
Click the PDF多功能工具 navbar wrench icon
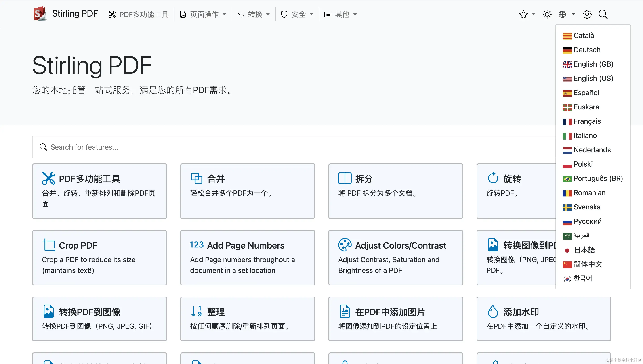pyautogui.click(x=112, y=15)
